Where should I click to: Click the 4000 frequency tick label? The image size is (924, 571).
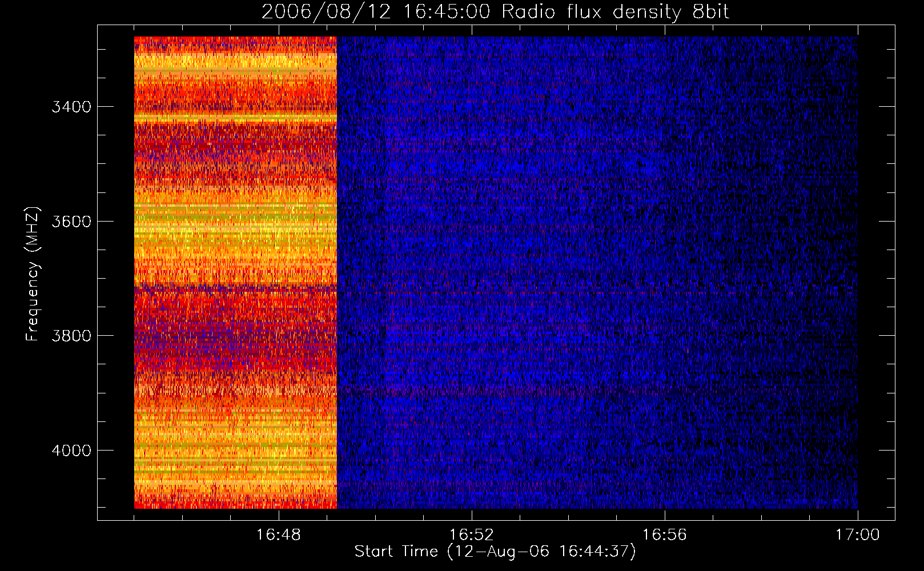pyautogui.click(x=71, y=451)
